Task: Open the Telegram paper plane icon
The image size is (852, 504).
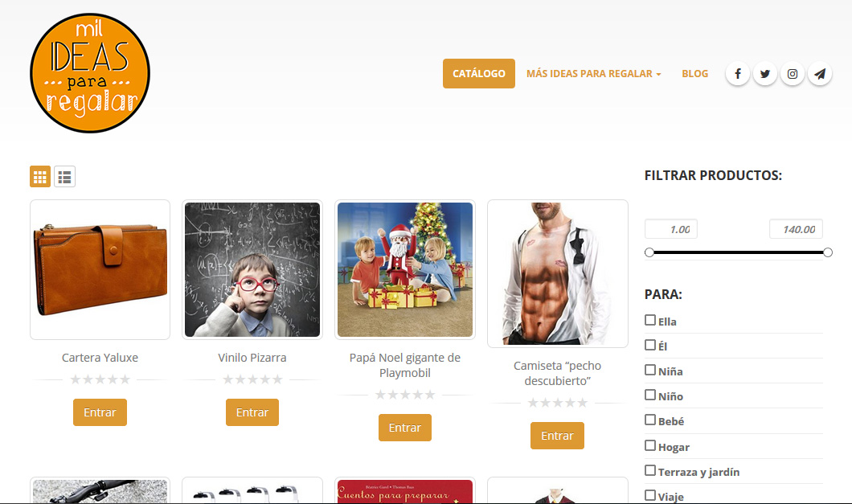Action: (820, 74)
